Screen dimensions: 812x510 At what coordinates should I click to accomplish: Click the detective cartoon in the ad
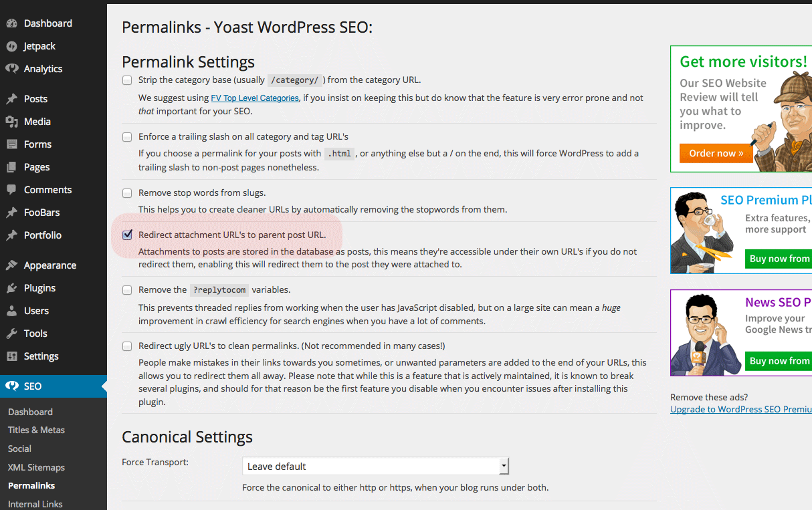point(781,121)
